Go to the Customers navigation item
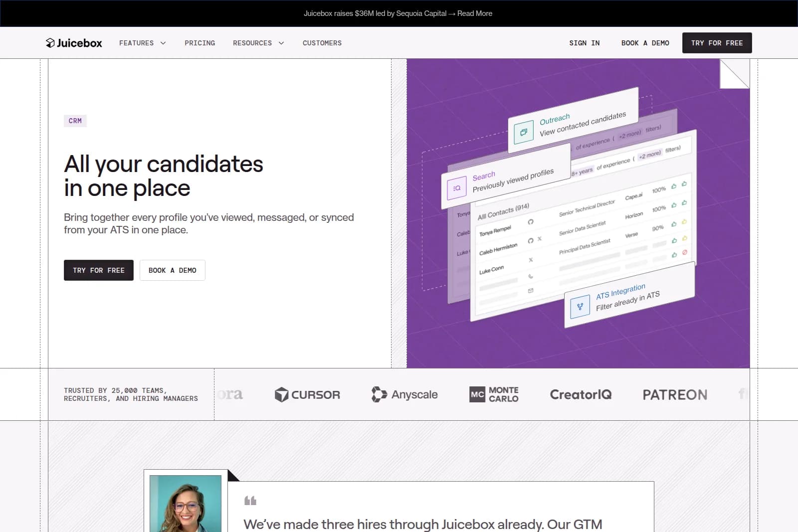The width and height of the screenshot is (798, 532). point(322,43)
